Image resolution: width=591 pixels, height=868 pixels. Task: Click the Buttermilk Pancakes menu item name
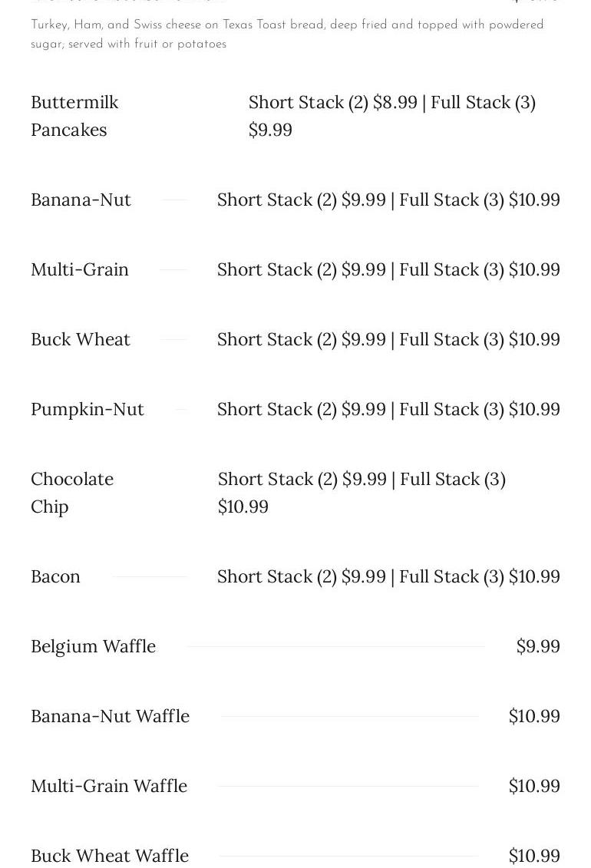(74, 116)
